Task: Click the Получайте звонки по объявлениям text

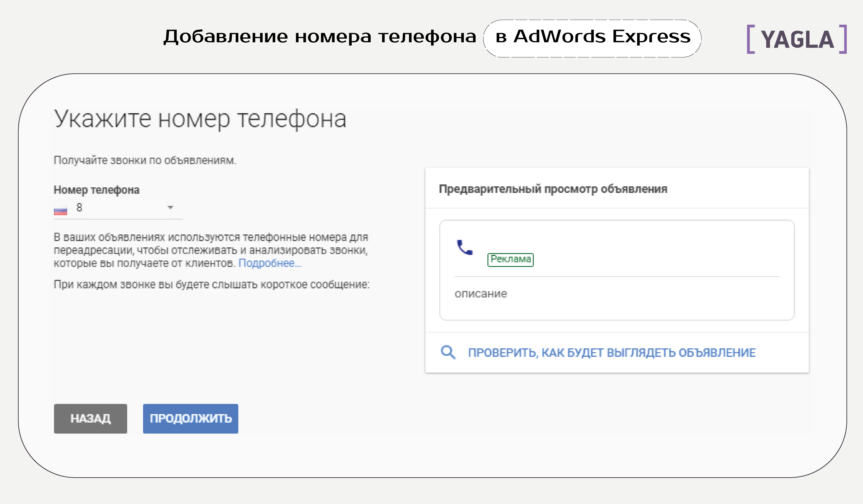Action: (145, 160)
